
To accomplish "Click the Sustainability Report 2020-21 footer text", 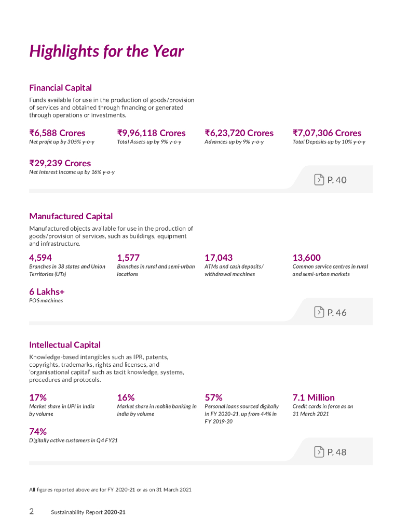I will click(x=88, y=512).
